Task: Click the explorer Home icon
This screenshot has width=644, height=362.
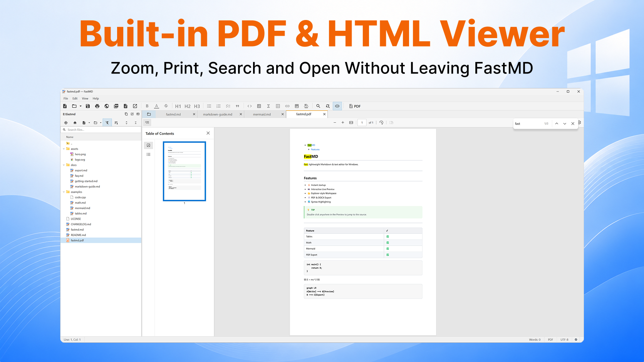Action: tap(75, 123)
